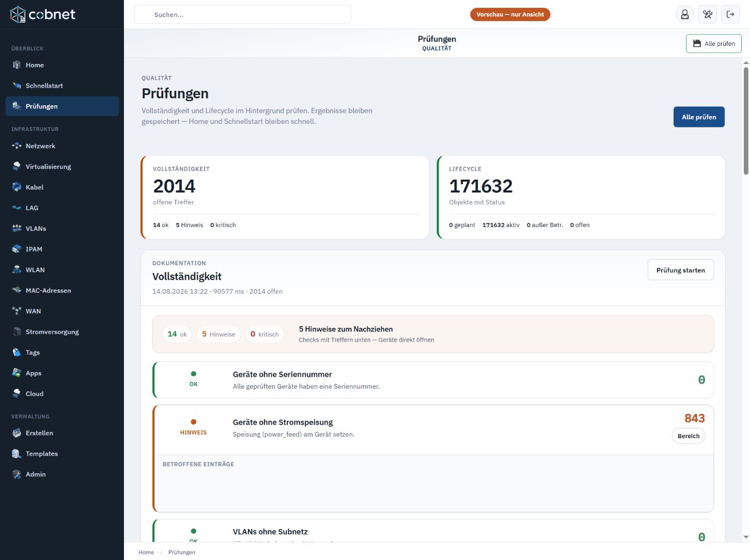Click the Tags icon in the sidebar
This screenshot has height=560, width=750.
point(17,353)
